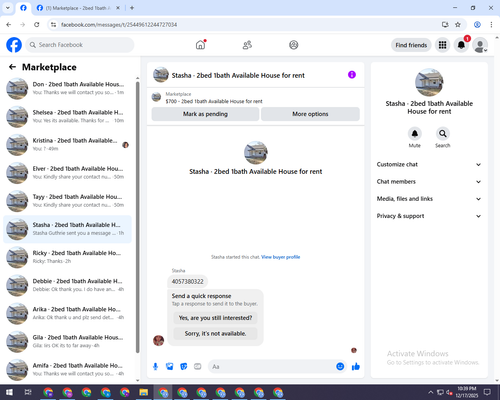The width and height of the screenshot is (500, 400).
Task: Open File Explorer from the taskbar
Action: [144, 392]
